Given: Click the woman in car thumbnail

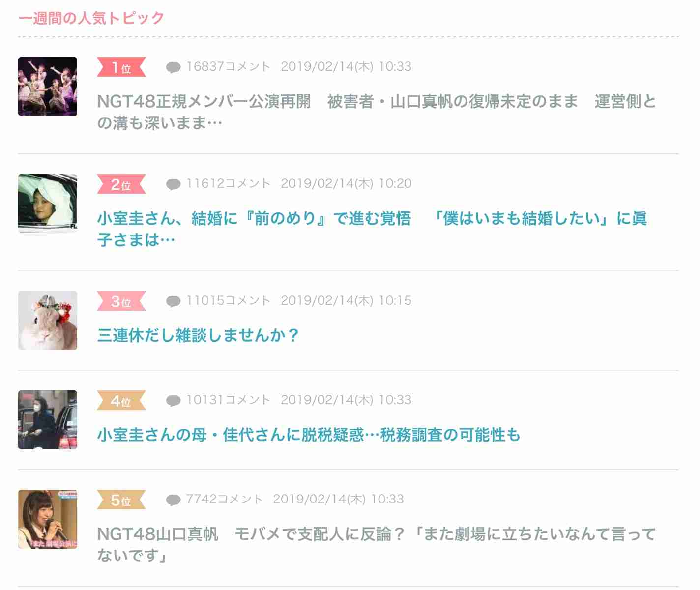Looking at the screenshot, I should click(48, 204).
